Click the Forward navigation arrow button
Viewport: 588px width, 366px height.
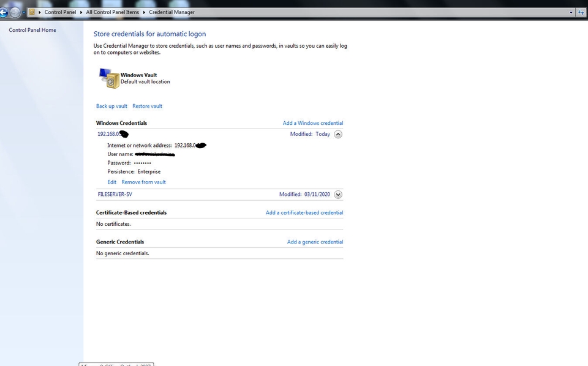pyautogui.click(x=15, y=12)
